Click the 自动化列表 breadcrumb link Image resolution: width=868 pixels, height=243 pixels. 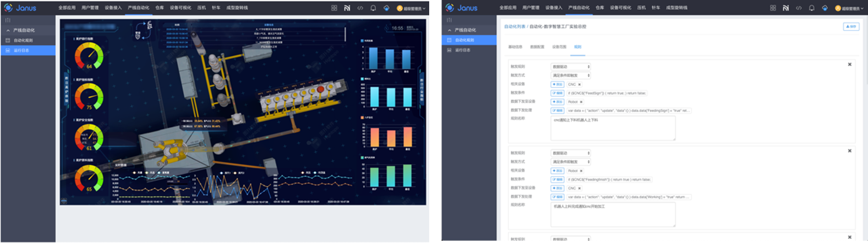tap(514, 26)
